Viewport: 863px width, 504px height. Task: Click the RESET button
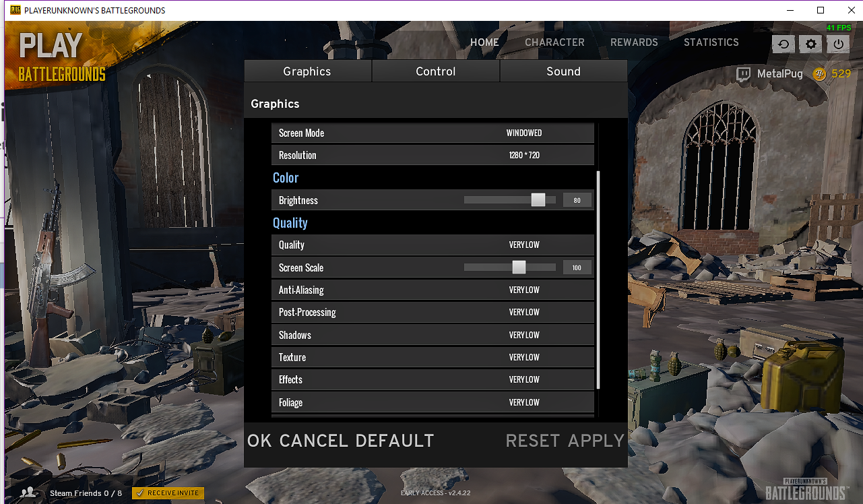[x=533, y=441]
